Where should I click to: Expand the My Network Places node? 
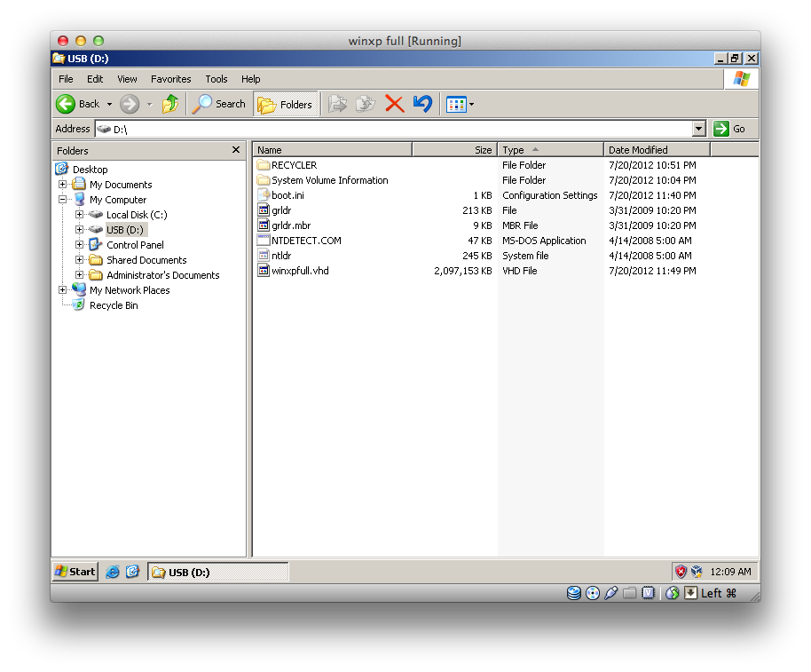(x=63, y=289)
